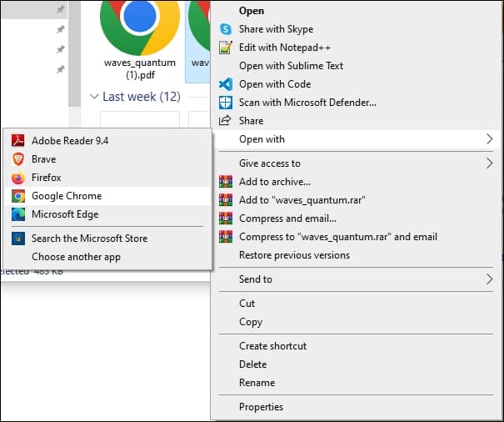Click the Microsoft Store icon
Viewport: 504px width, 422px height.
18,239
